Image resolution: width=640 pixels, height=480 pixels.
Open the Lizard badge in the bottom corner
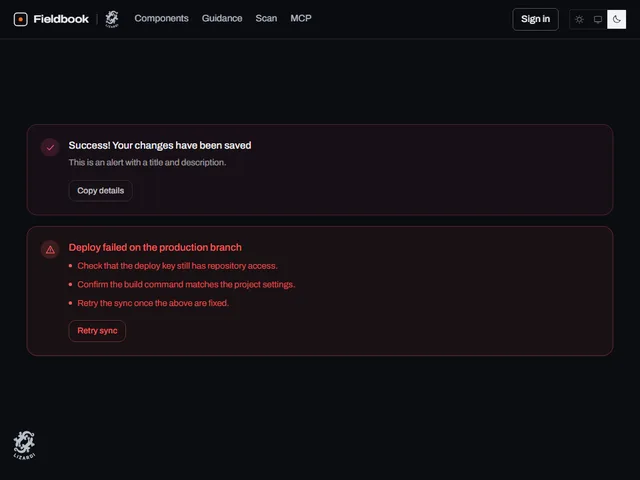[24, 445]
